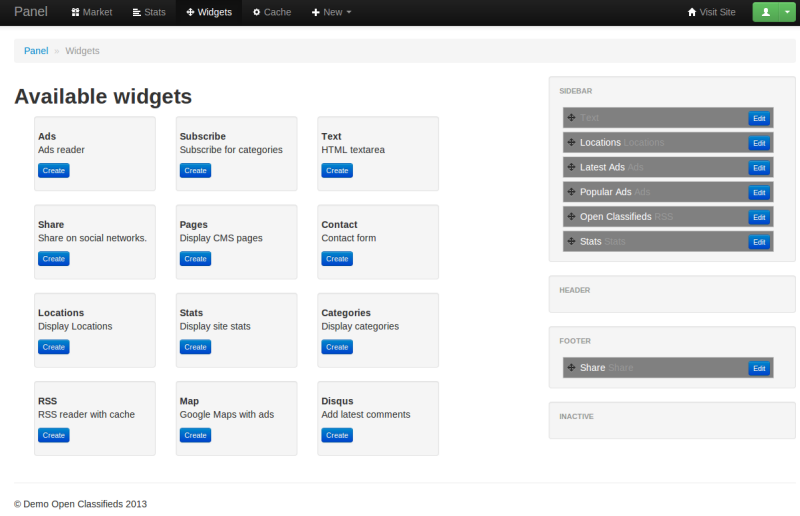Open the New dropdown menu

click(332, 12)
